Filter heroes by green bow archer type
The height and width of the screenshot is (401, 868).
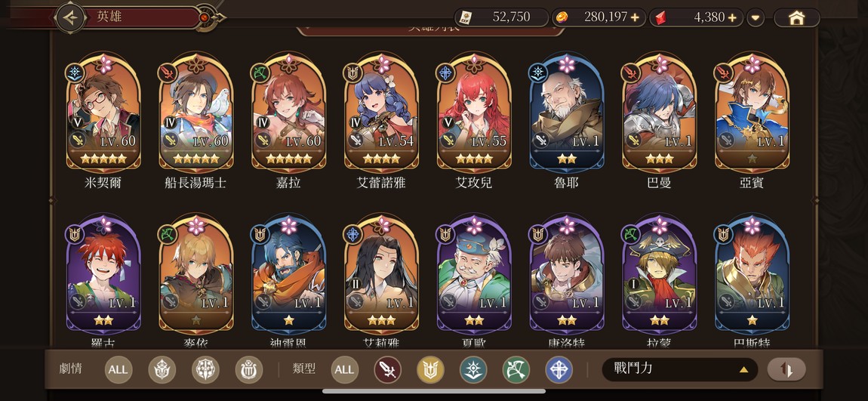[516, 370]
